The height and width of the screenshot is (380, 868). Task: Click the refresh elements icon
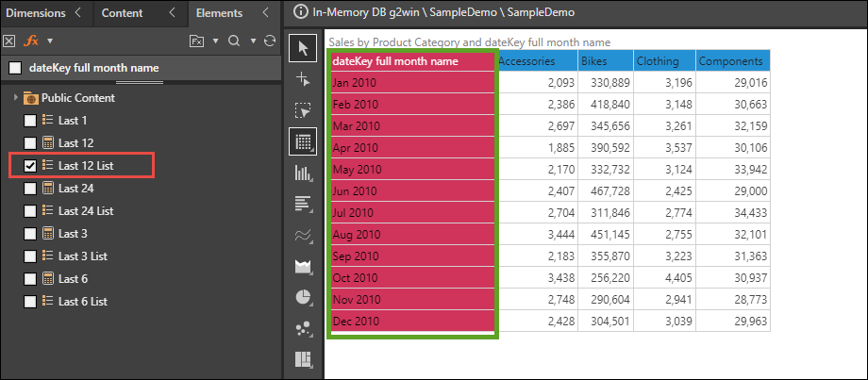[271, 41]
